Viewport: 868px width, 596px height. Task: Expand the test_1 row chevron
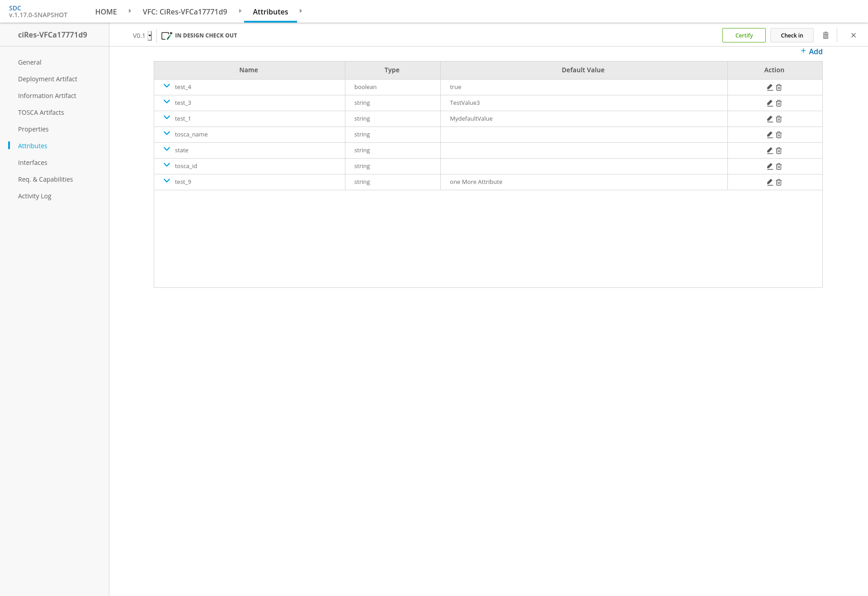[167, 117]
